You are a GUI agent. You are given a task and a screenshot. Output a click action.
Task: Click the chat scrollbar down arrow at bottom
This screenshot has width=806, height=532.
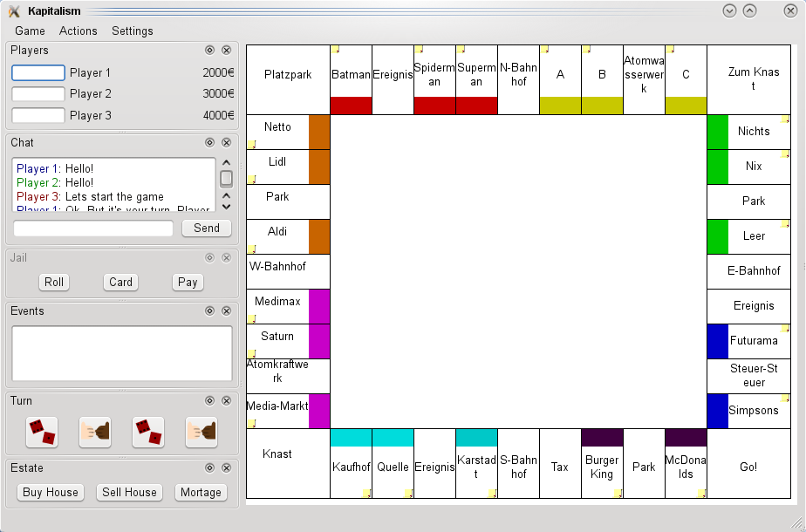(226, 207)
